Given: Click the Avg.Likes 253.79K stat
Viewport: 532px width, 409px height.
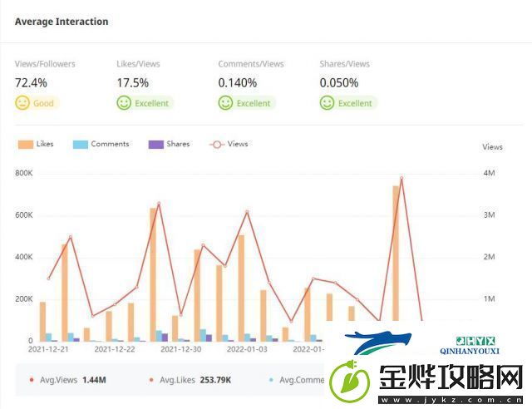Looking at the screenshot, I should pos(190,380).
